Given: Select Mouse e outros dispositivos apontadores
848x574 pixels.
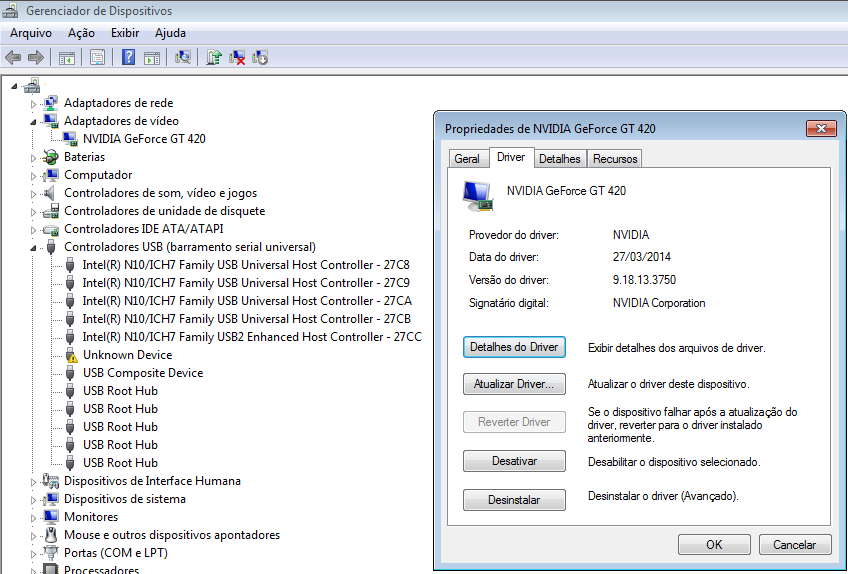Looking at the screenshot, I should pos(172,535).
